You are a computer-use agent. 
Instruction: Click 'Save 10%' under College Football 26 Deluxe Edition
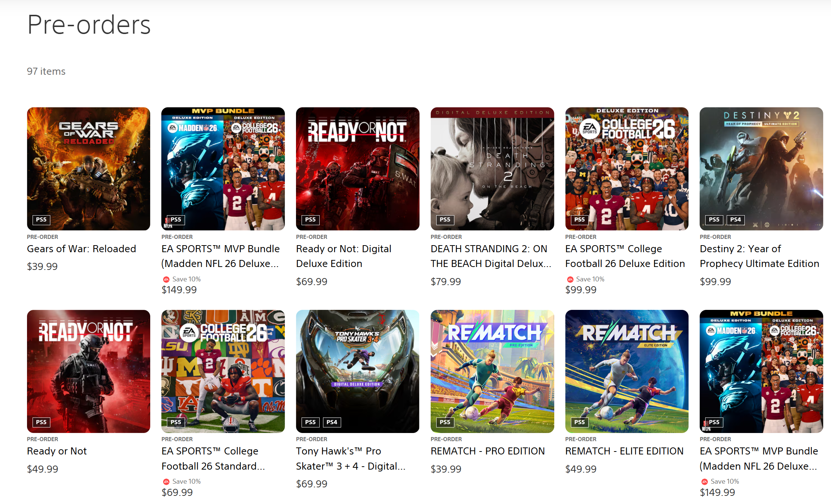pyautogui.click(x=590, y=279)
